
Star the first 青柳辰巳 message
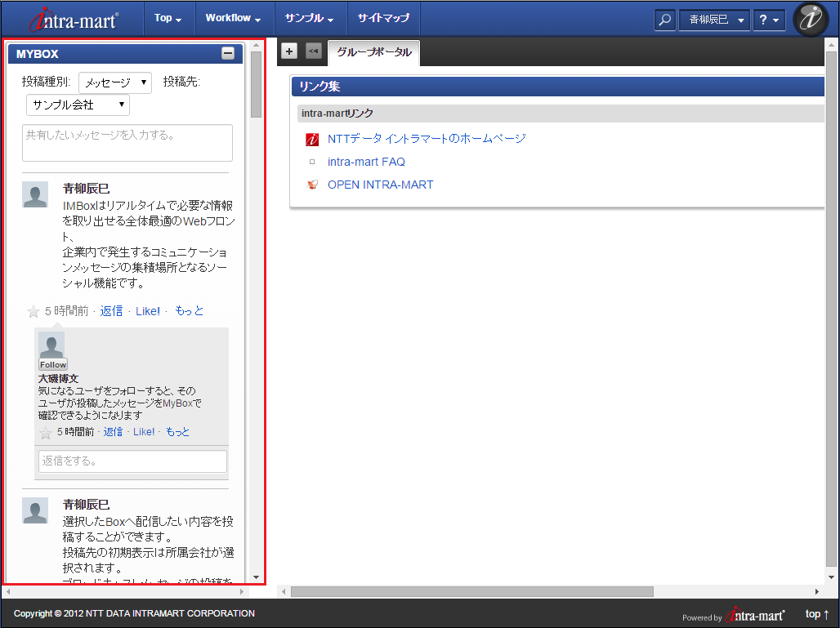point(34,311)
